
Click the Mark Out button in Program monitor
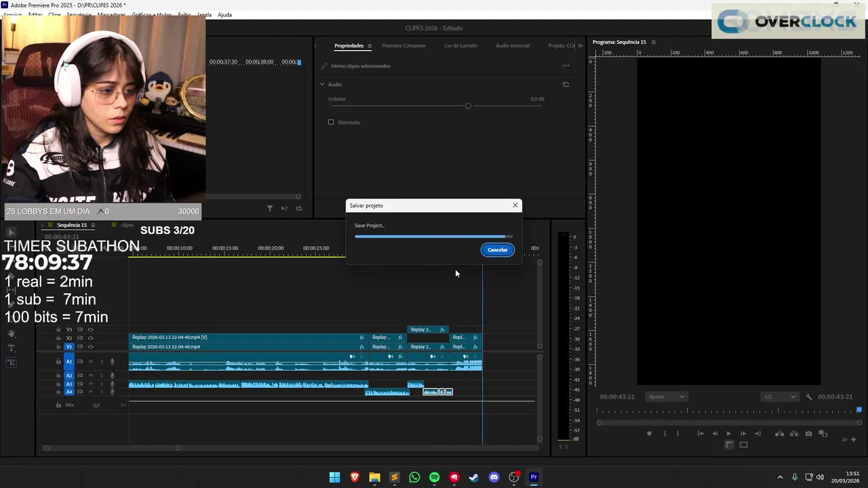coord(677,434)
